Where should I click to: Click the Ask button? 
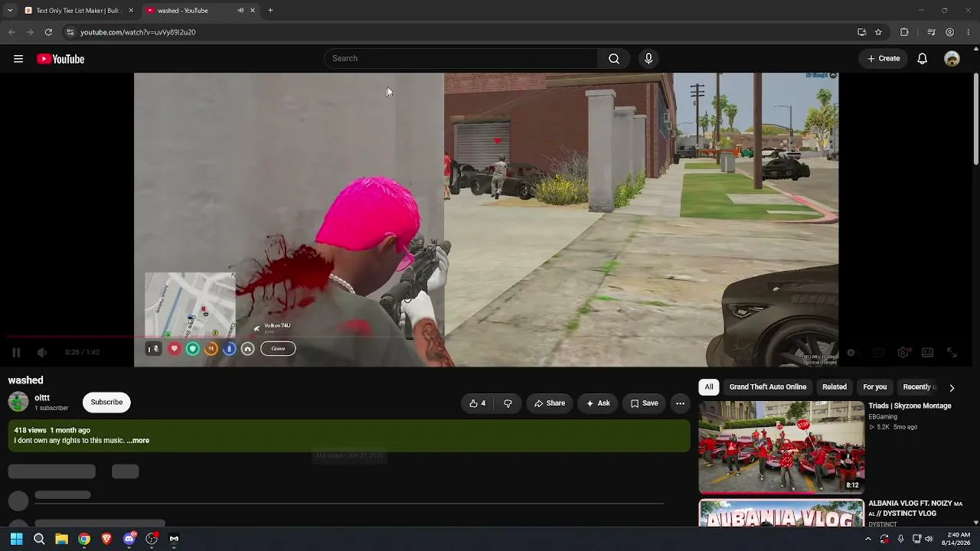tap(598, 403)
